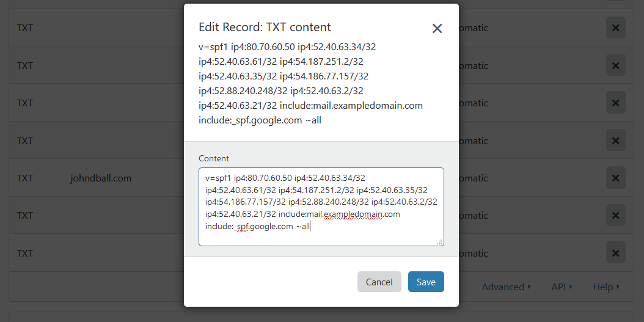Select the johndball.com record name
644x322 pixels.
click(101, 178)
